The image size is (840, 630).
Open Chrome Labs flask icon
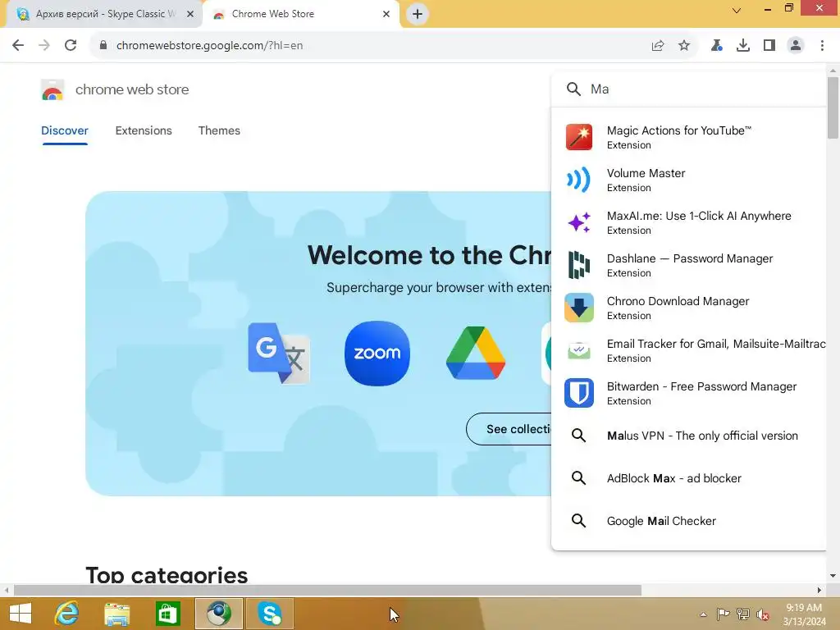(716, 46)
